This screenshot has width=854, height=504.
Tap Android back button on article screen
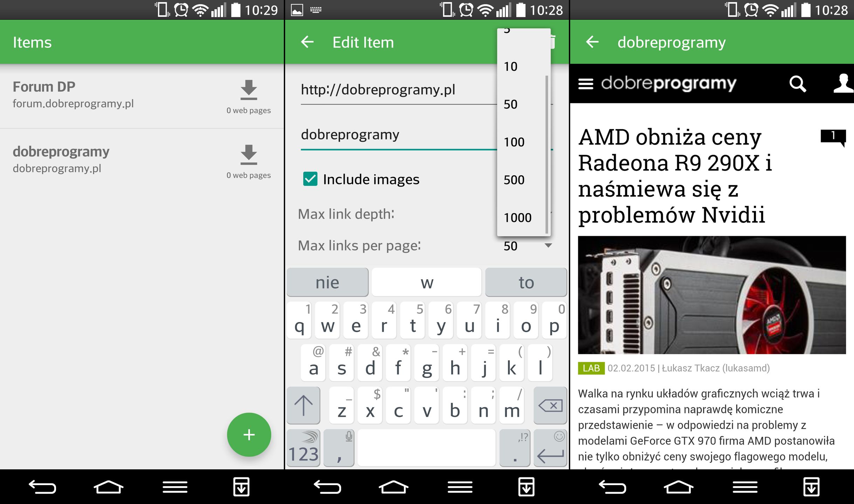point(613,487)
